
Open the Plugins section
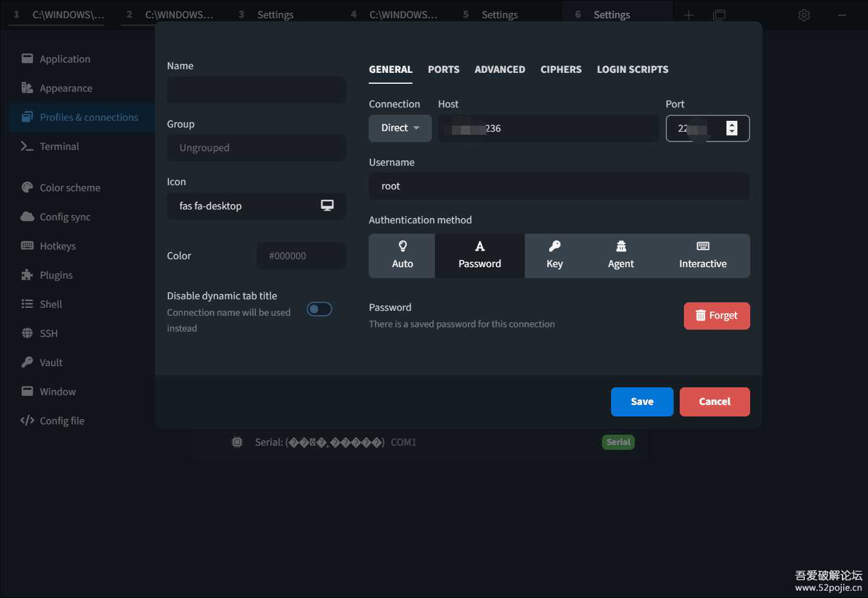(55, 274)
